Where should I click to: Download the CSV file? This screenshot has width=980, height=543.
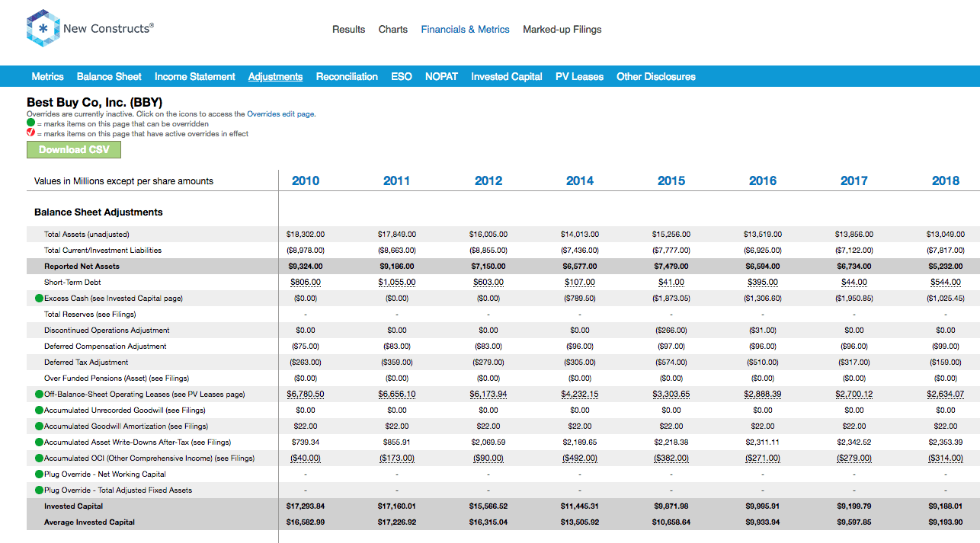(74, 150)
